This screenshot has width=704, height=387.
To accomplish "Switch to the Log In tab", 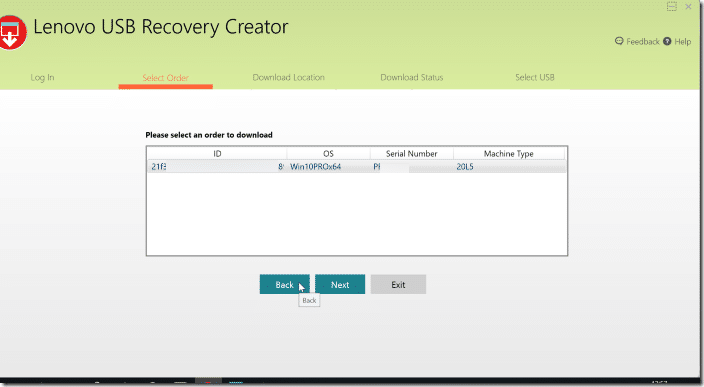I will click(42, 77).
